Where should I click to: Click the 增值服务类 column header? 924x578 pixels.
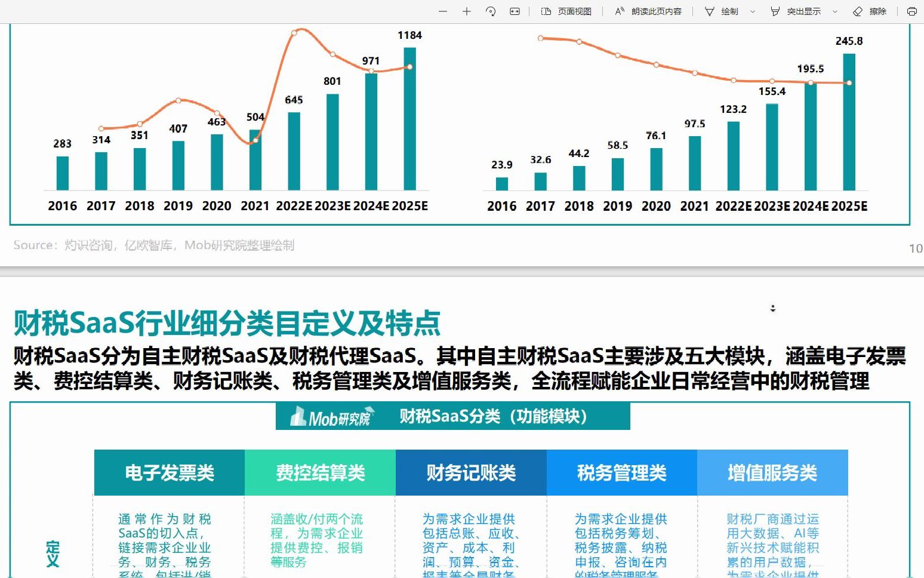pyautogui.click(x=772, y=473)
